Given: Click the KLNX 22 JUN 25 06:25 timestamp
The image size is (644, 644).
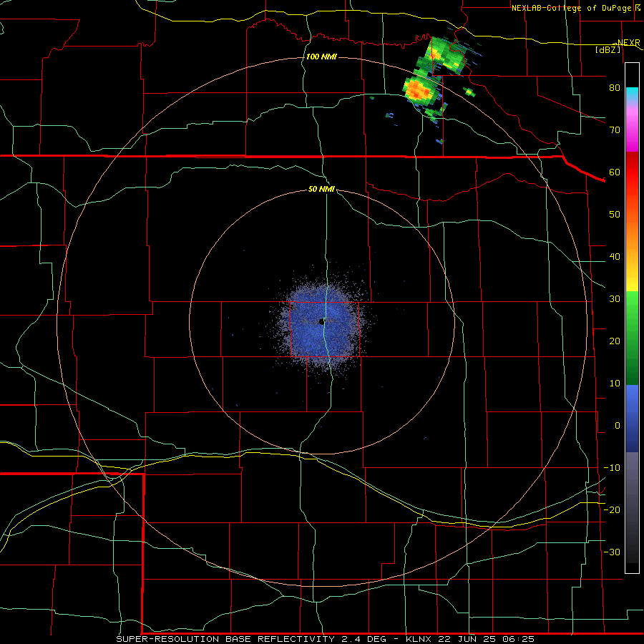Looking at the screenshot, I should (470, 639).
